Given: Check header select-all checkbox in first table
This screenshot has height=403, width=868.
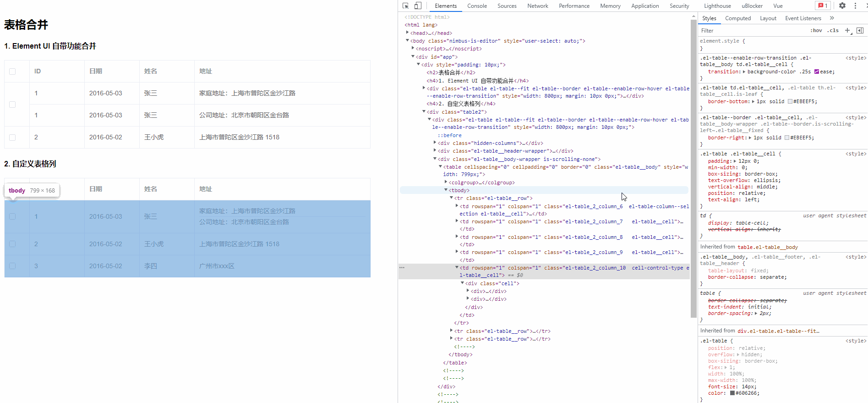Looking at the screenshot, I should [12, 72].
